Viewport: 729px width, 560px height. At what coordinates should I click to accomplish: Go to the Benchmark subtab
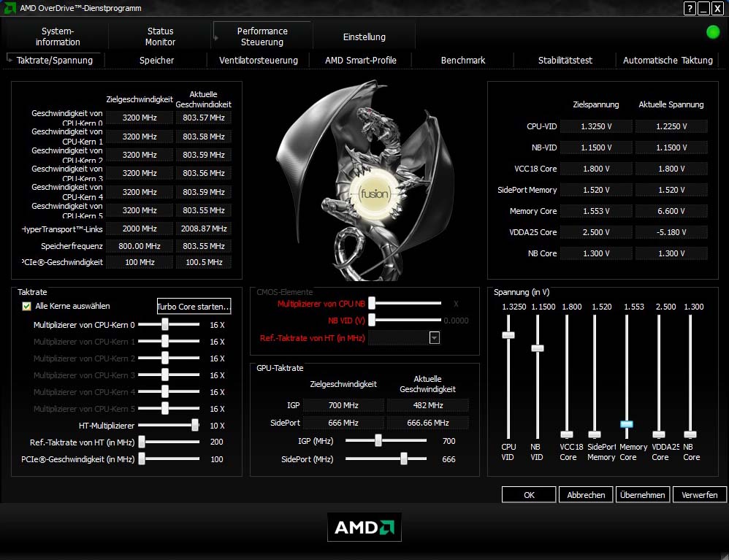pos(463,61)
